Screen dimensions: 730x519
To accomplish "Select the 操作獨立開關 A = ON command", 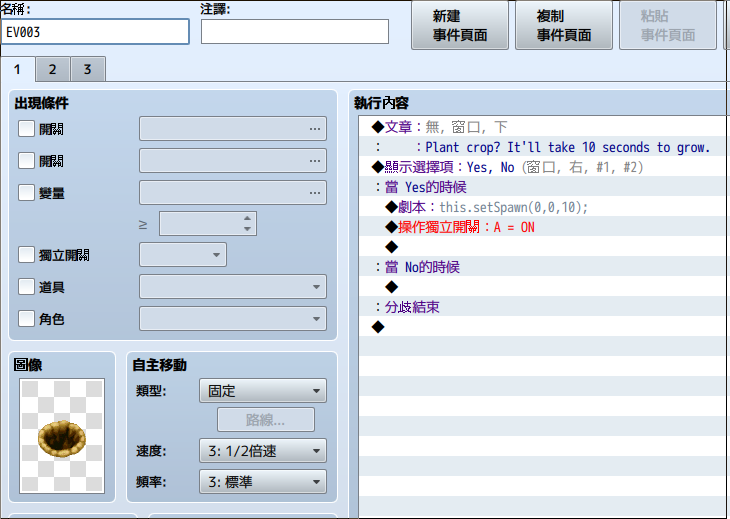I will point(544,227).
